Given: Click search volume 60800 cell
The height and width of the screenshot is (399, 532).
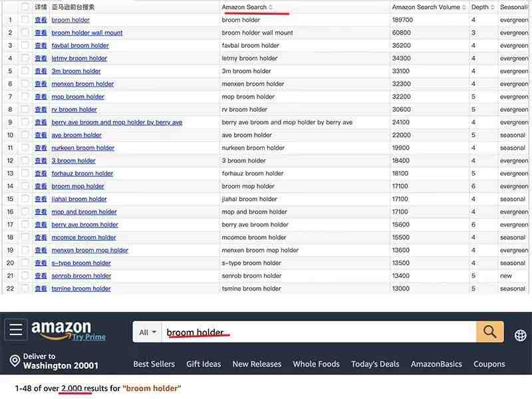Looking at the screenshot, I should pos(402,33).
